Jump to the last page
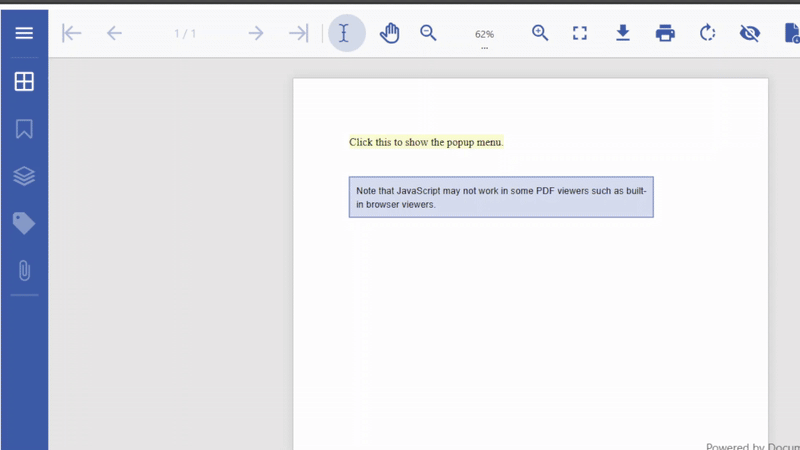 tap(299, 33)
